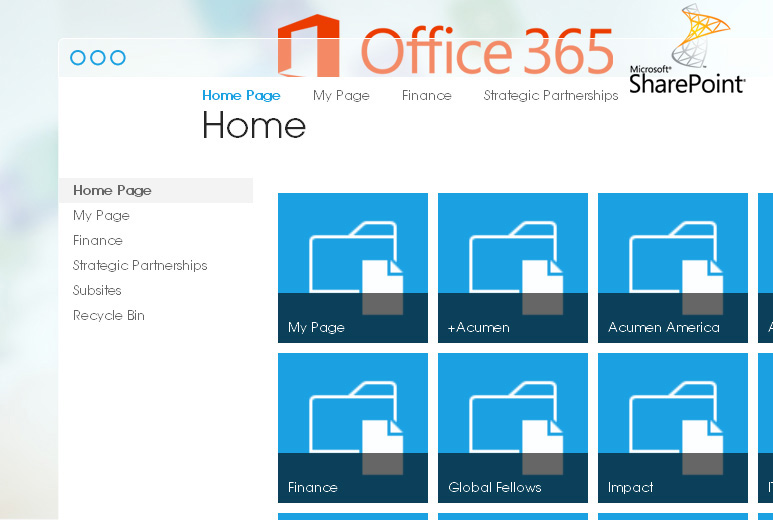Open the Global Fellows folder tile

pyautogui.click(x=513, y=428)
